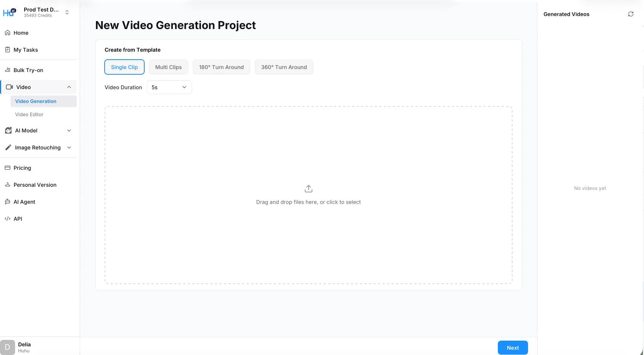This screenshot has width=644, height=355.
Task: Refresh the Generated Videos list
Action: pos(631,14)
